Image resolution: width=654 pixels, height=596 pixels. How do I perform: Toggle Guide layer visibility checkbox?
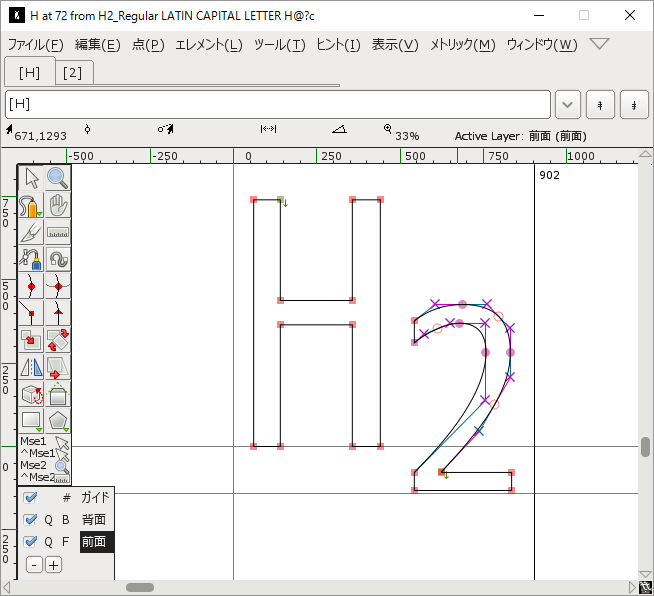[30, 497]
